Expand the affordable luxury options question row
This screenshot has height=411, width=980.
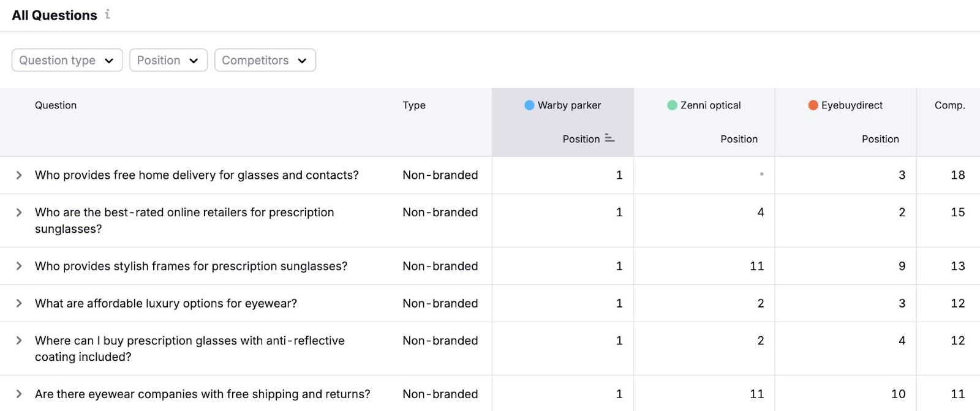19,303
